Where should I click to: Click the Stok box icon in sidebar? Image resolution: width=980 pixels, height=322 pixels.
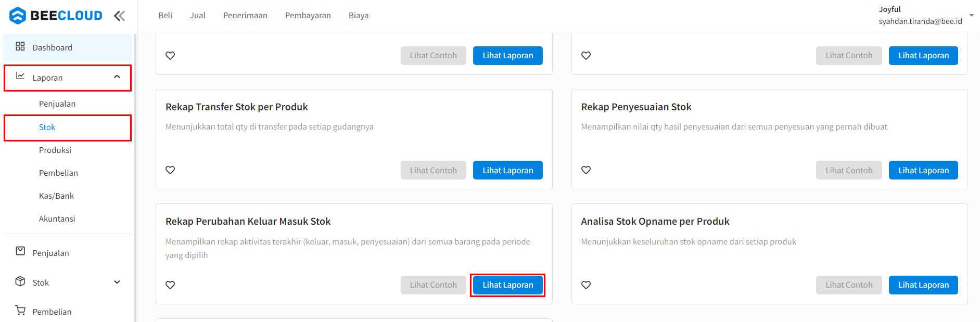(x=20, y=281)
